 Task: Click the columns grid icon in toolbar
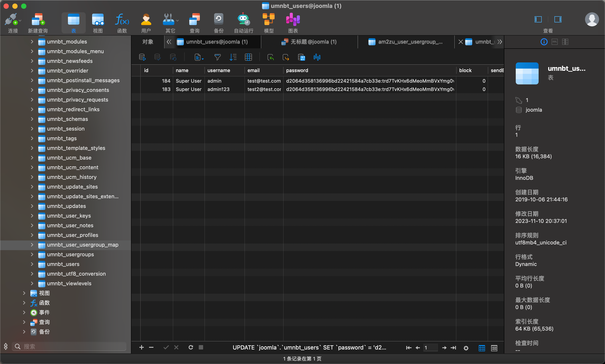[248, 57]
